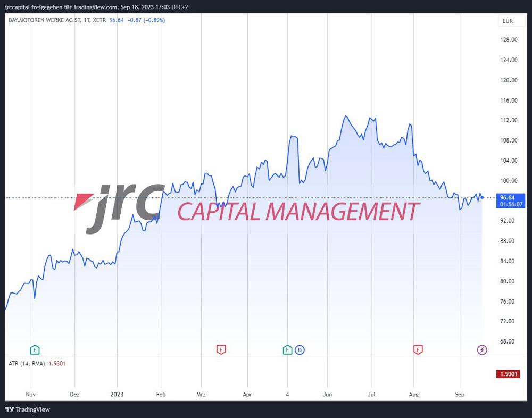The width and height of the screenshot is (532, 418).
Task: Open the red earnings marker in August
Action: 418,349
